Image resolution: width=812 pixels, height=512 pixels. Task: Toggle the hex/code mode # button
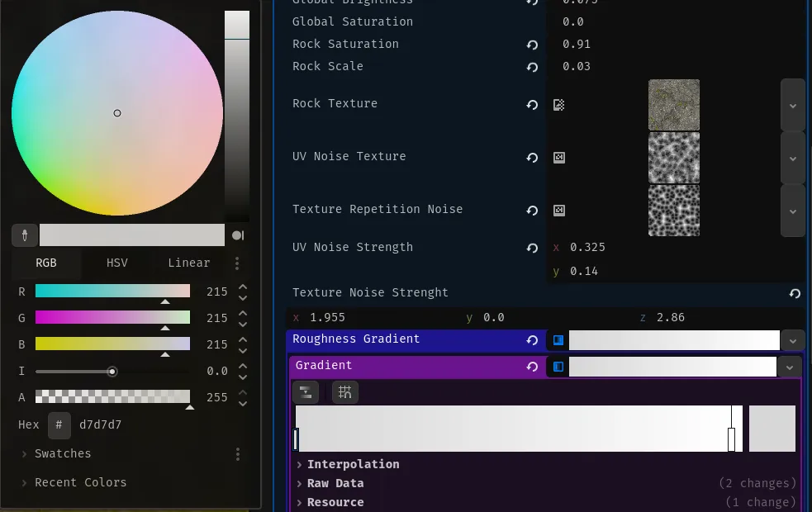coord(59,424)
